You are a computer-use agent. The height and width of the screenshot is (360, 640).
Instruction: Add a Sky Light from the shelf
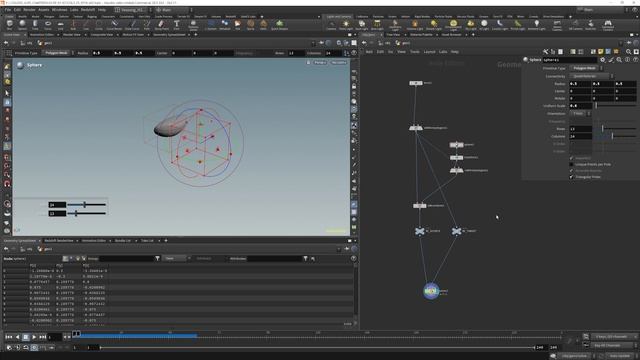point(471,25)
